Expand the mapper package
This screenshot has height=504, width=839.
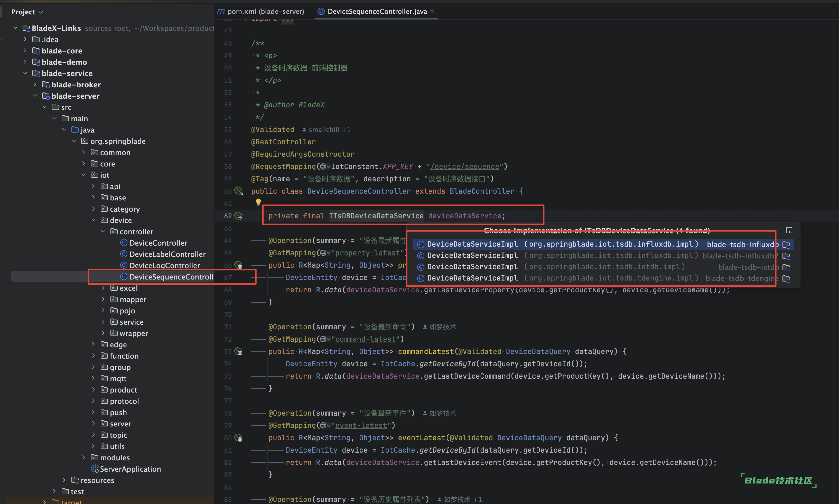[x=103, y=299]
